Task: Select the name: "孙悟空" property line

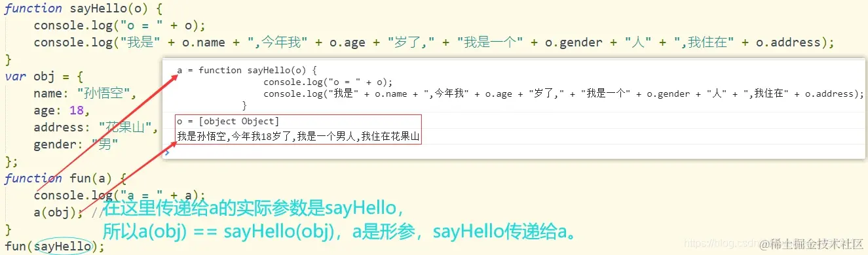Action: click(85, 93)
